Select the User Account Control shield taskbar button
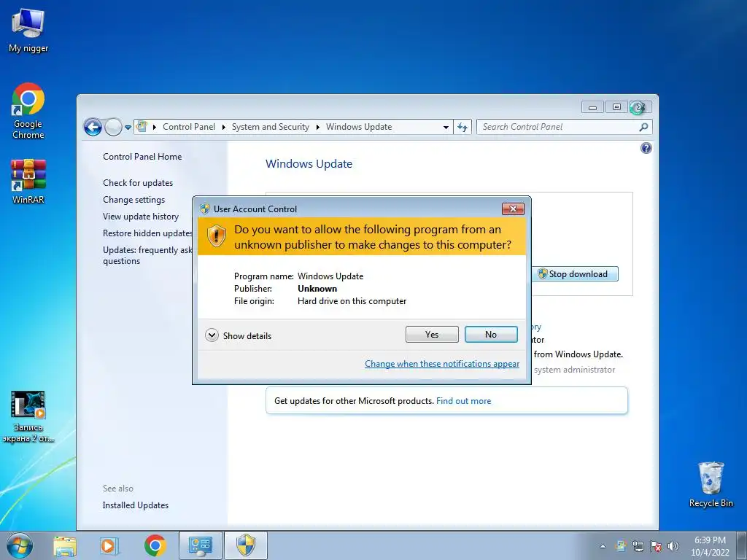The height and width of the screenshot is (560, 747). point(246,545)
